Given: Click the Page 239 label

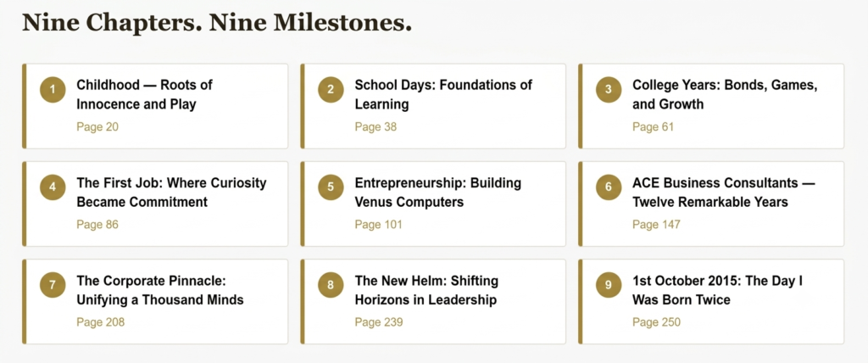Looking at the screenshot, I should tap(379, 322).
